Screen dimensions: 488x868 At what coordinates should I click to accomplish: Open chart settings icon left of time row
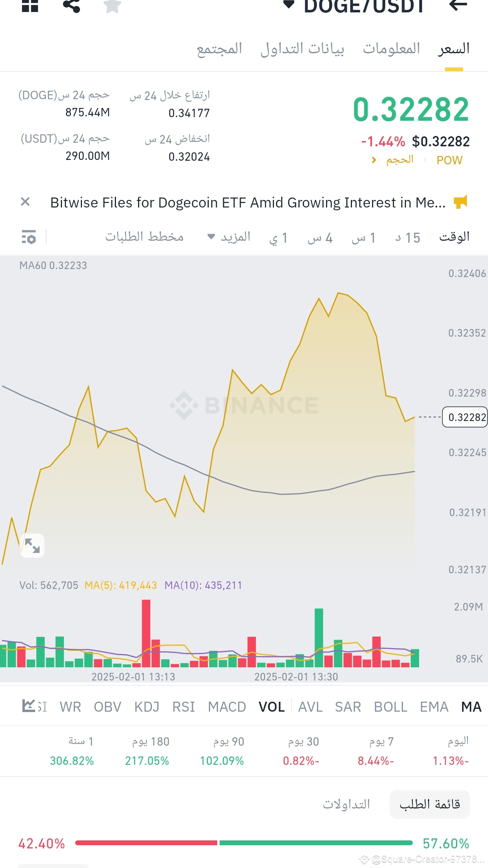coord(29,237)
